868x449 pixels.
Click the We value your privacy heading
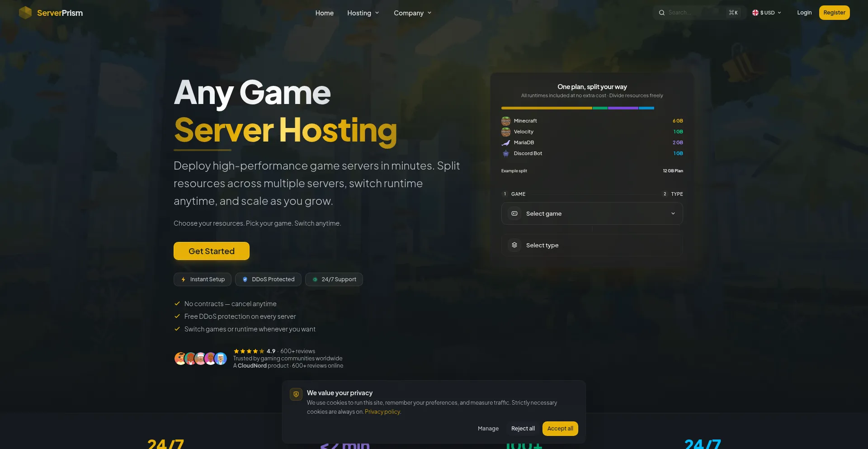point(340,393)
